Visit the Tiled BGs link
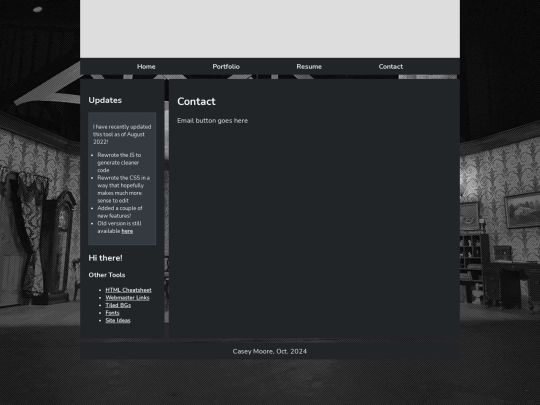This screenshot has width=540, height=405. [118, 305]
